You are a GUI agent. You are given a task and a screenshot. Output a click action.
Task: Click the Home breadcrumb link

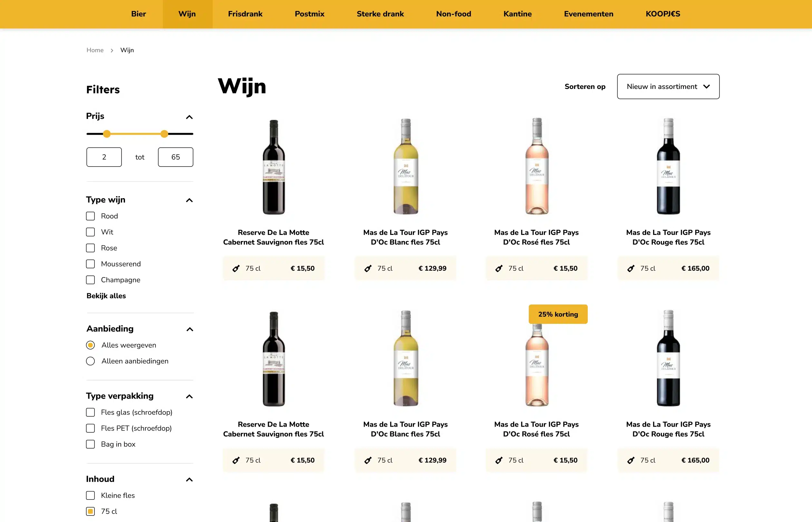[95, 50]
